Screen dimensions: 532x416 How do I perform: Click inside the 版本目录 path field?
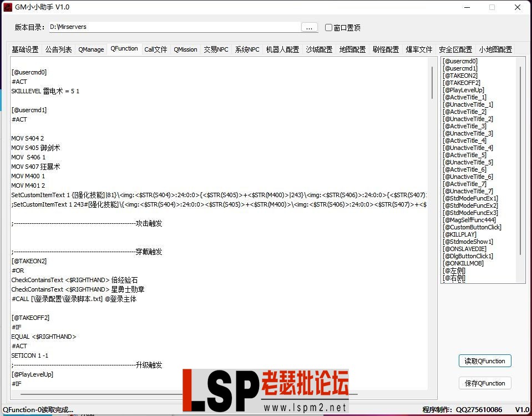(166, 26)
